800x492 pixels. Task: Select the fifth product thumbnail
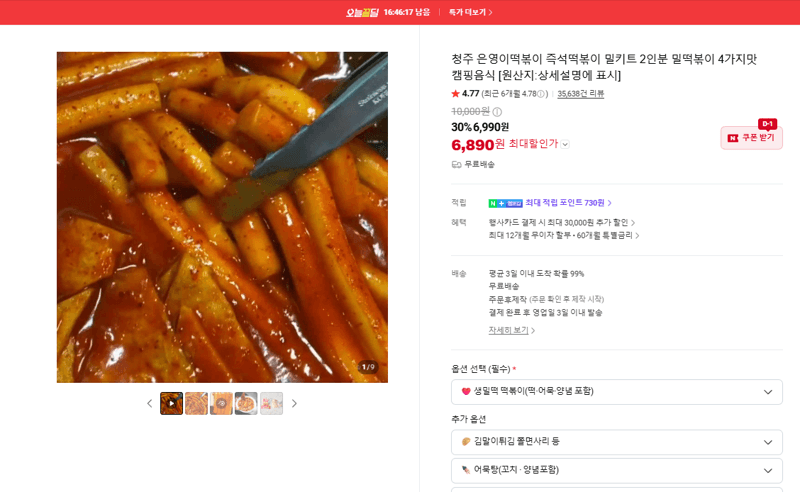[271, 403]
